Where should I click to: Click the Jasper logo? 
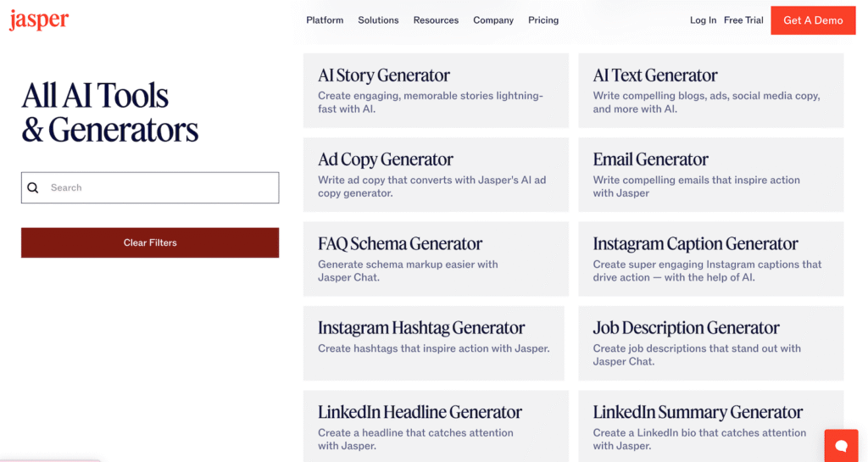[x=39, y=19]
